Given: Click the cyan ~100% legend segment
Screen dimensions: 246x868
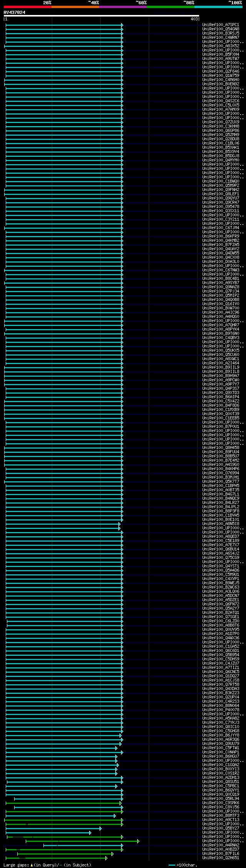Looking at the screenshot, I should (x=218, y=7).
